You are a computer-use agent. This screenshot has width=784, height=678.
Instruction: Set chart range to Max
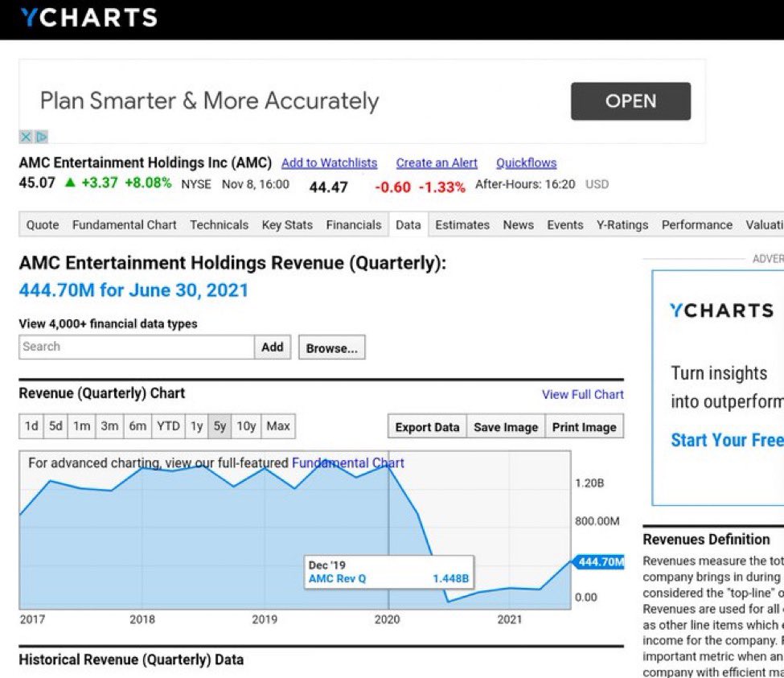coord(278,426)
